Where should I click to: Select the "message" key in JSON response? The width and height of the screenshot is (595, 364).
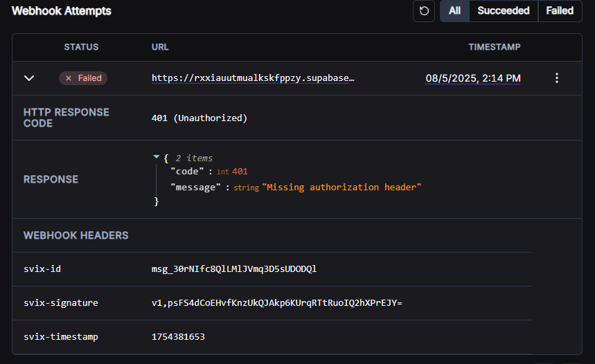195,188
